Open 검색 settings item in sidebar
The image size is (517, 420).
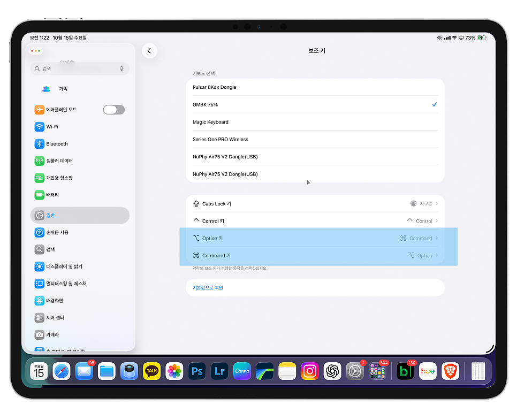(x=80, y=249)
